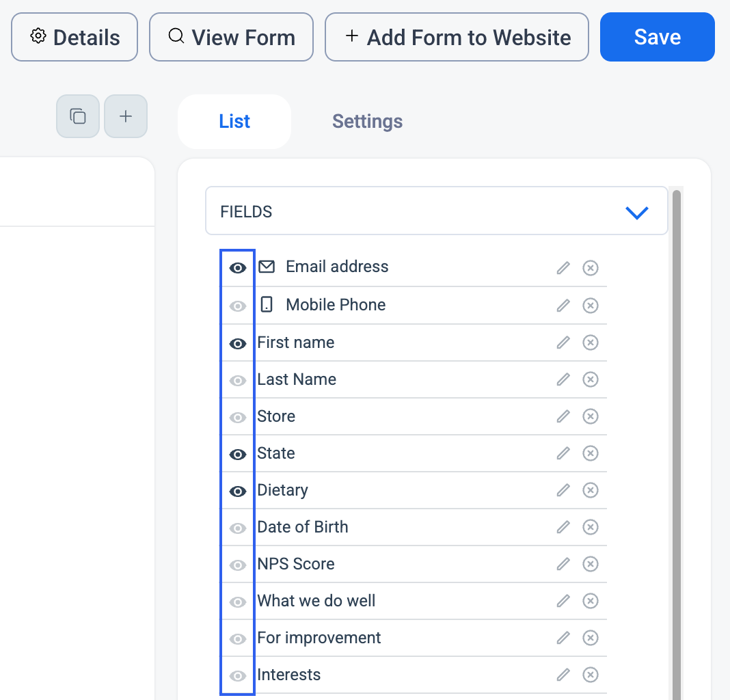Collapse the FIELDS section chevron
This screenshot has height=700, width=730.
637,213
